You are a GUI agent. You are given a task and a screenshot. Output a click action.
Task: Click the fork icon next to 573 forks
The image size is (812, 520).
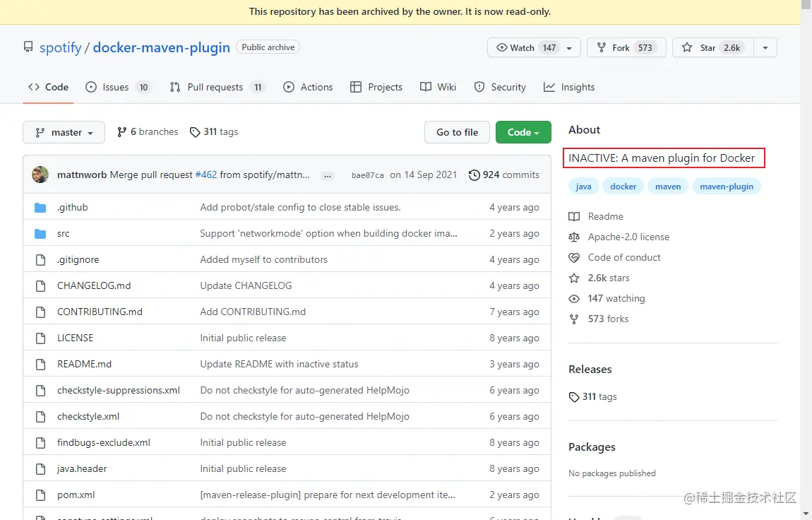tap(574, 319)
